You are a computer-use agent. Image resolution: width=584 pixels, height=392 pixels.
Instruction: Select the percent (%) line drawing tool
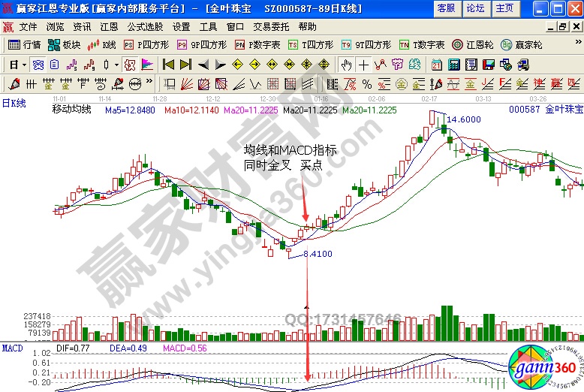pyautogui.click(x=367, y=83)
